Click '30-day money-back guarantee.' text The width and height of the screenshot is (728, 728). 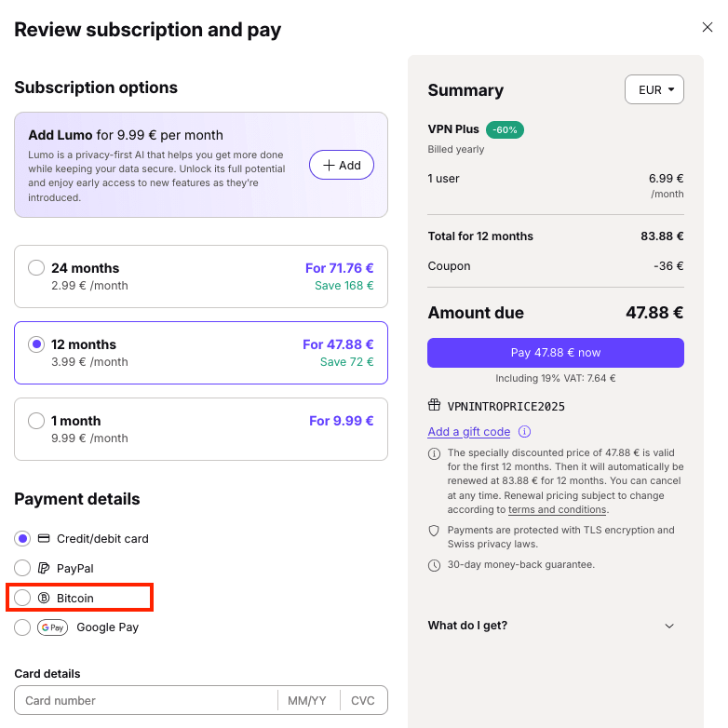521,564
